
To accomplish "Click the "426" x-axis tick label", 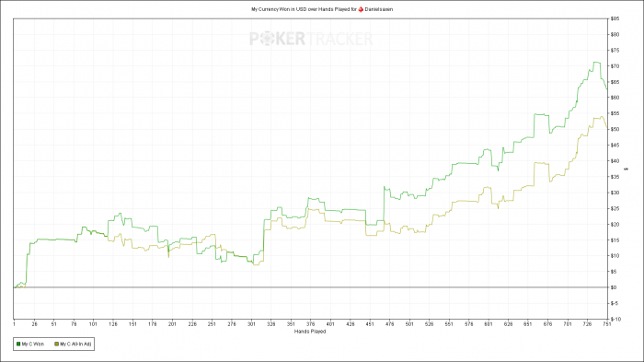I will click(350, 324).
